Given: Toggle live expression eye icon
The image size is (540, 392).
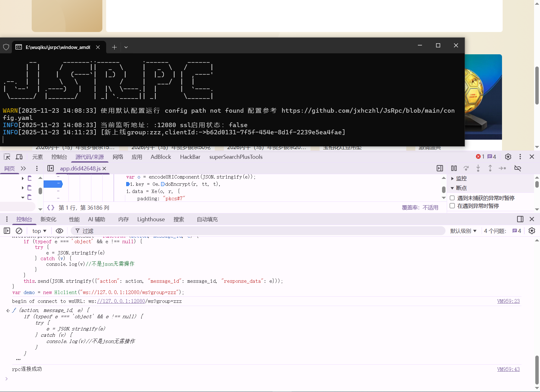Looking at the screenshot, I should (59, 231).
